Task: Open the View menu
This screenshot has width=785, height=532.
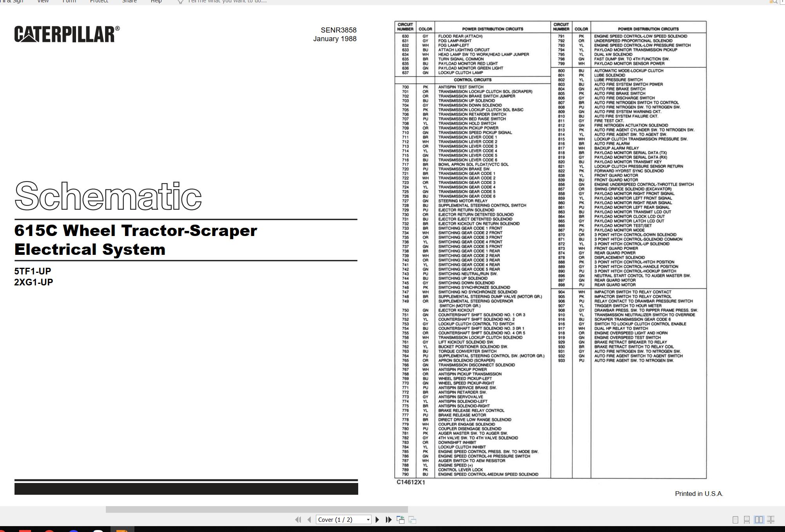Action: click(x=43, y=2)
